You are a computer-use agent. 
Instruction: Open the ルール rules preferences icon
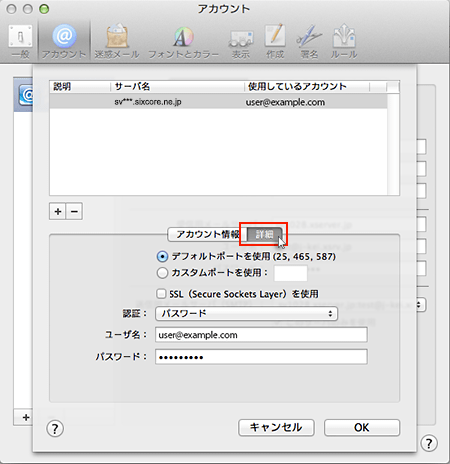point(344,41)
